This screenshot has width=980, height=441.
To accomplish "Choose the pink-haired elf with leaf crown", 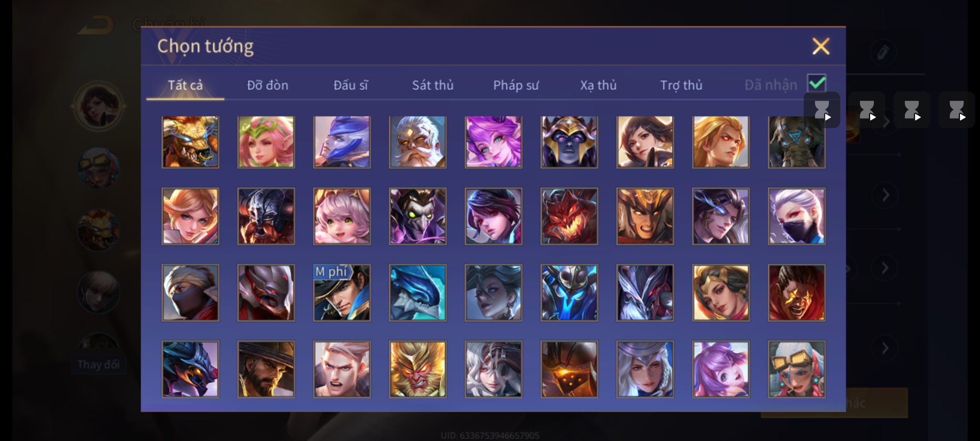I will (266, 142).
